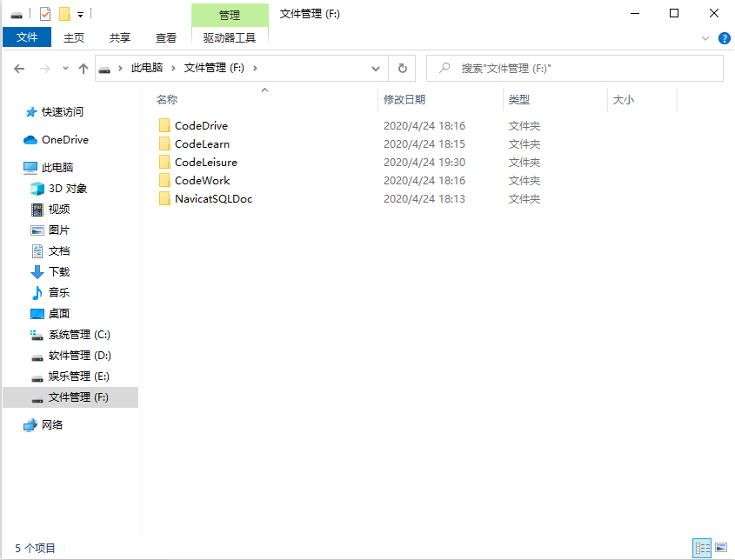
Task: Switch to details view in status bar
Action: pos(702,548)
